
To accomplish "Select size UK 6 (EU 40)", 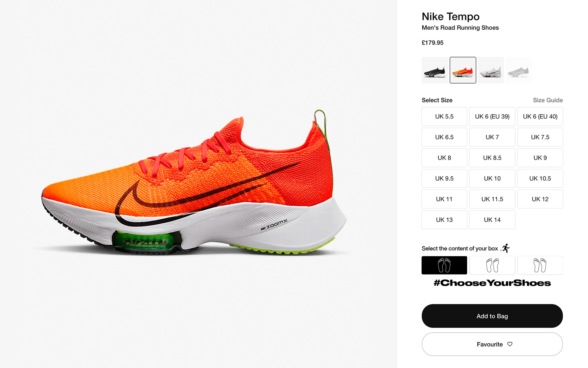I will (540, 117).
